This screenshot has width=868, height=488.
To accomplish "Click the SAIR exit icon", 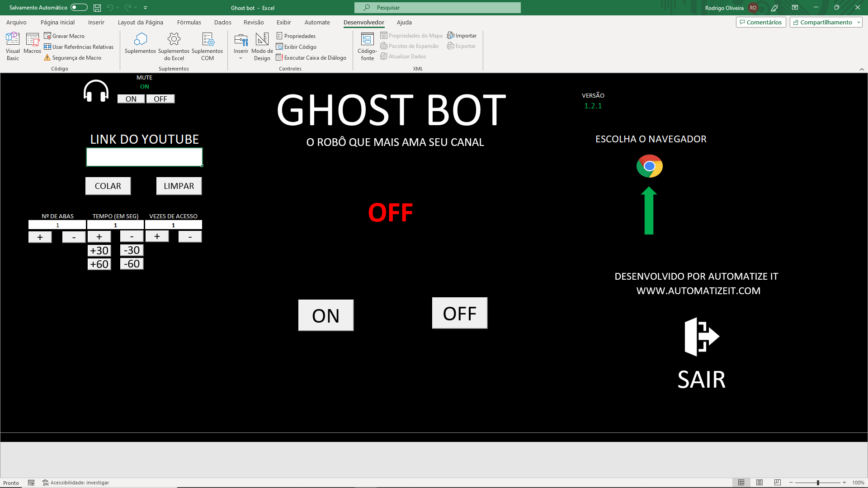I will (x=701, y=337).
